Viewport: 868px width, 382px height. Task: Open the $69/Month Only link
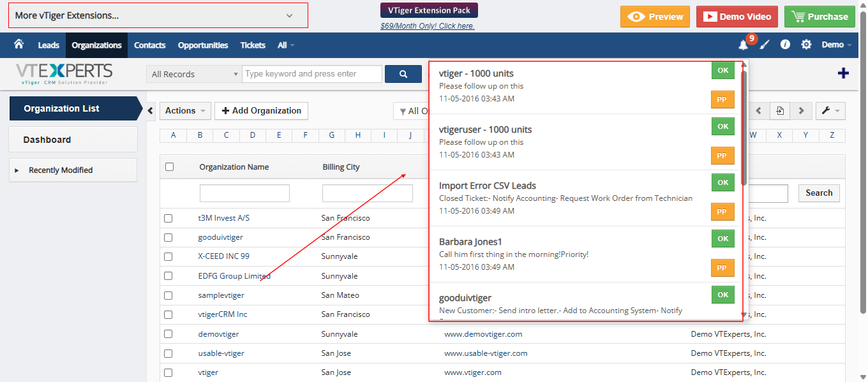coord(428,26)
